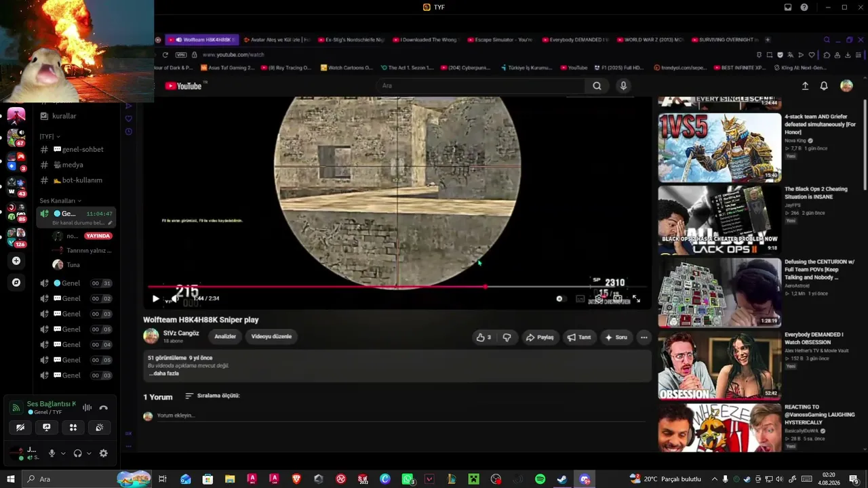Toggle theater mode in the video player

tap(617, 298)
